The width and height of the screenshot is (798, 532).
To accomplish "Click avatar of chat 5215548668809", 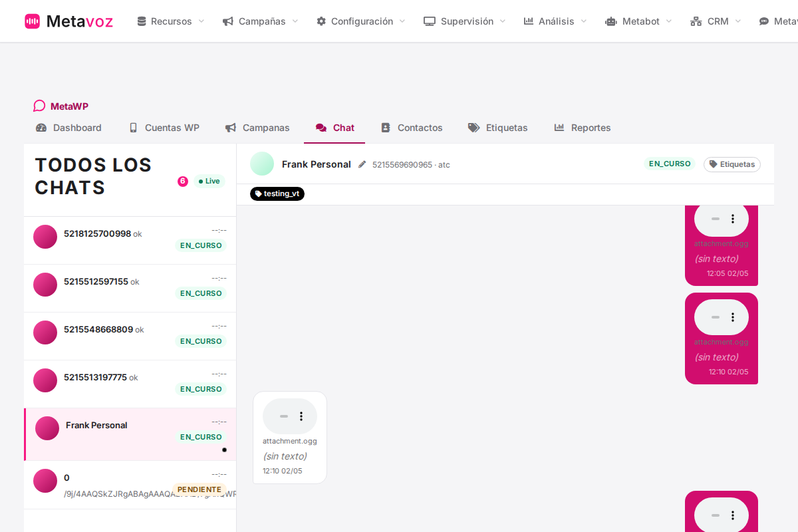I will 45,332.
